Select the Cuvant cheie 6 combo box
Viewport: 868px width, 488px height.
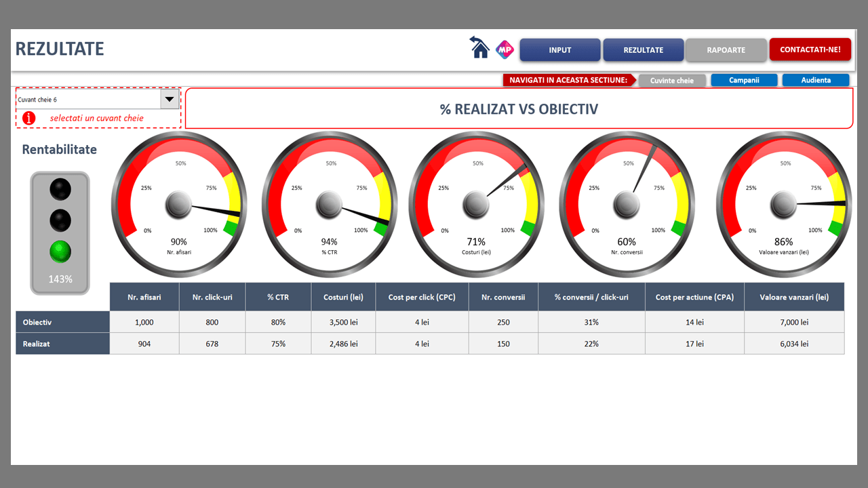pyautogui.click(x=88, y=100)
